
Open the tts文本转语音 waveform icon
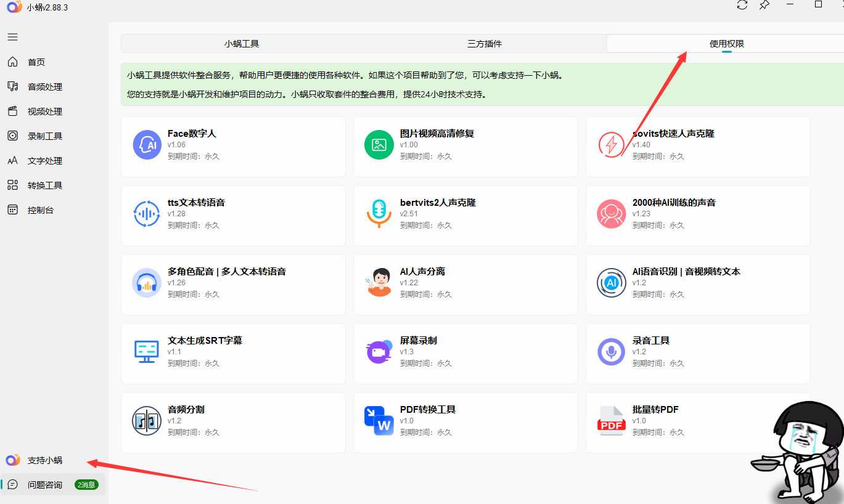(x=147, y=214)
